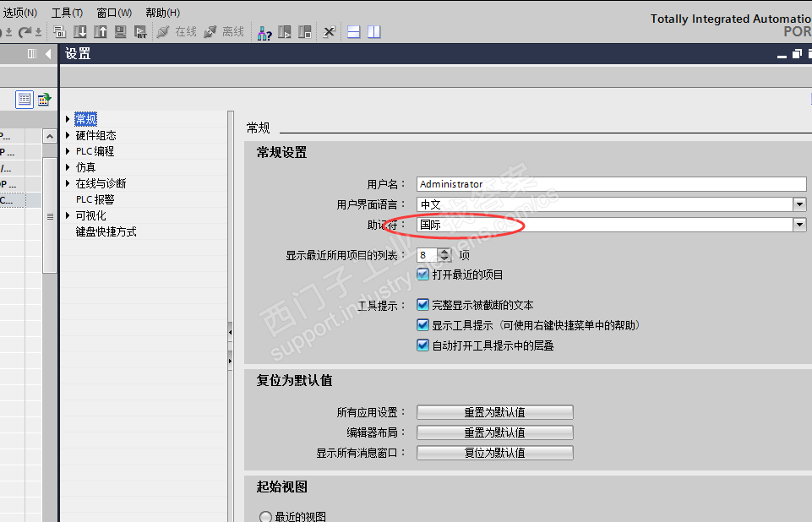Reset 显示所有消息窗口 to default

pyautogui.click(x=494, y=453)
